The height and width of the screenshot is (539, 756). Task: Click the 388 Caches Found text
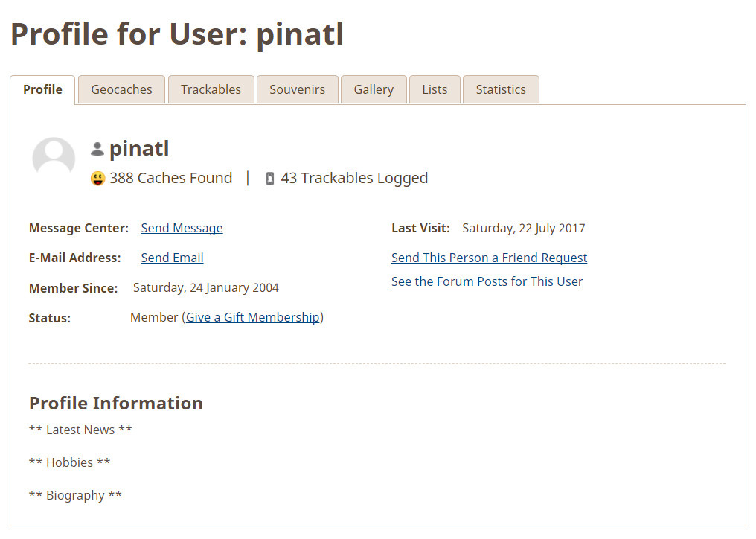coord(170,178)
